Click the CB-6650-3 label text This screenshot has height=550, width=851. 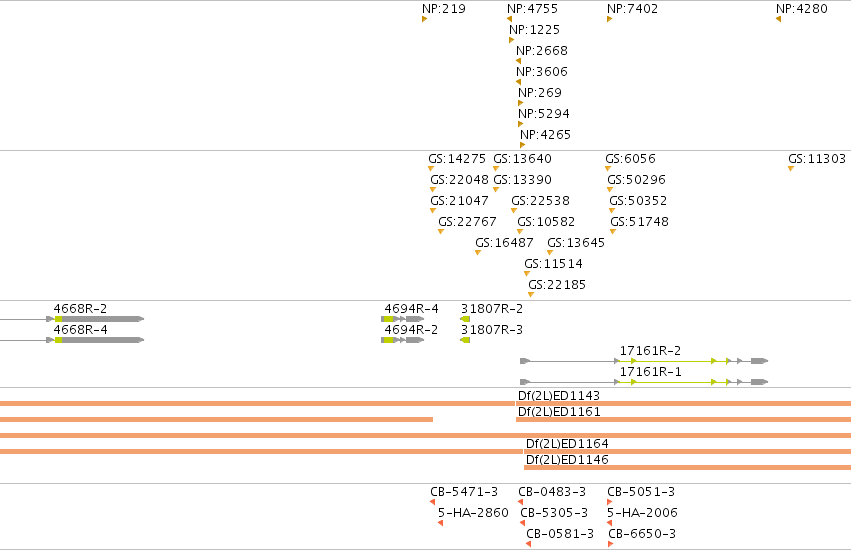pyautogui.click(x=642, y=534)
